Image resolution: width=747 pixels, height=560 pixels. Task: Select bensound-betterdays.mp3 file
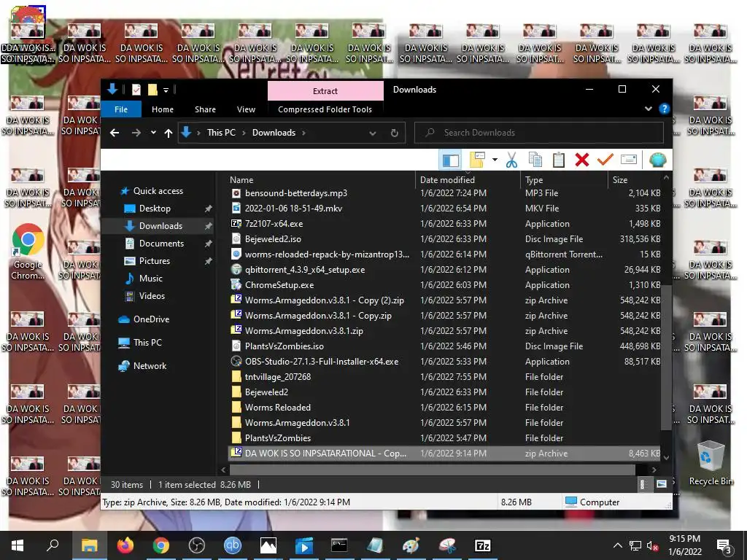click(x=446, y=193)
